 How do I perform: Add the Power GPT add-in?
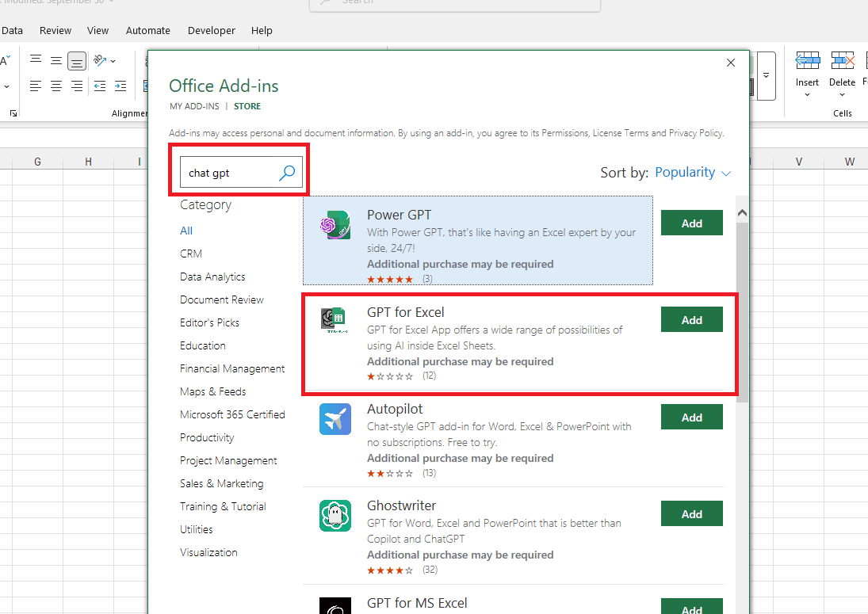[x=691, y=223]
